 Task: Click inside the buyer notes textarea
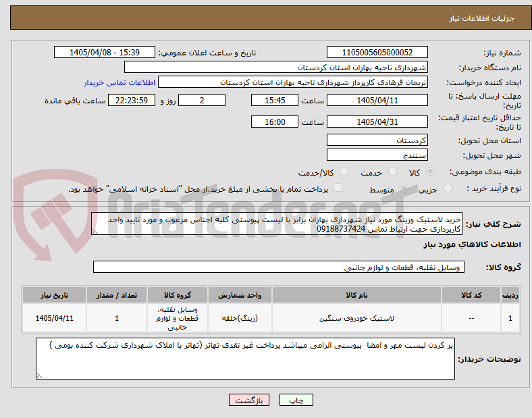coord(245,359)
